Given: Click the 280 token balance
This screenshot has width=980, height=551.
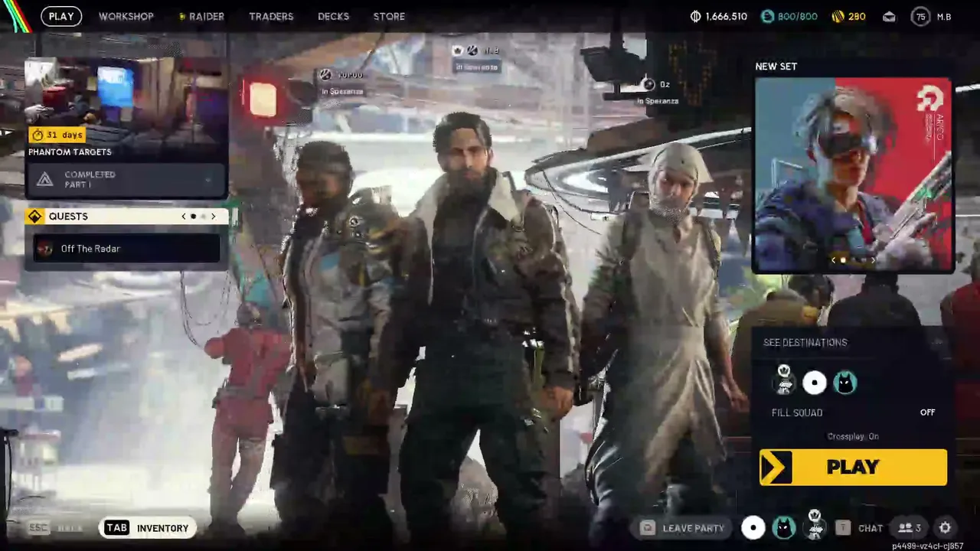Looking at the screenshot, I should (x=857, y=16).
